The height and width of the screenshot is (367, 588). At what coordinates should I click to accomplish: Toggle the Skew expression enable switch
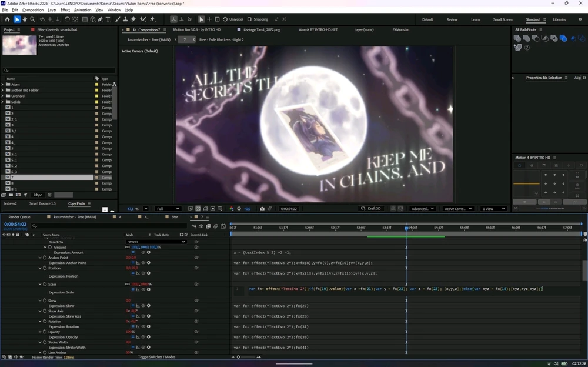[133, 306]
